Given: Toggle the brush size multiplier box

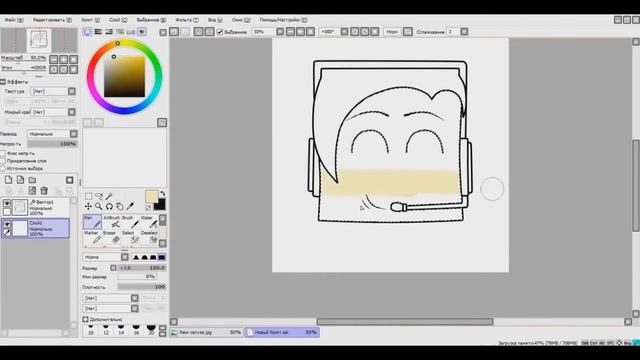Looking at the screenshot, I should click(113, 268).
